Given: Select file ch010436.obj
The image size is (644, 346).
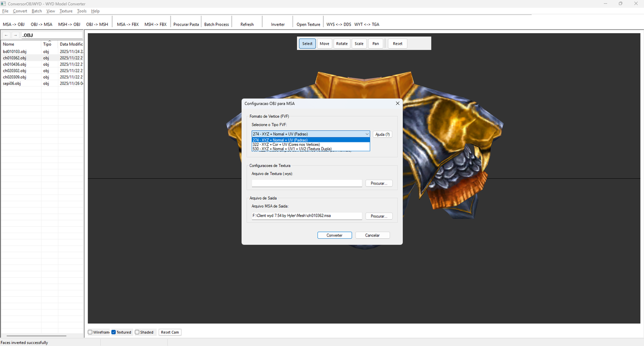Looking at the screenshot, I should coord(42,64).
